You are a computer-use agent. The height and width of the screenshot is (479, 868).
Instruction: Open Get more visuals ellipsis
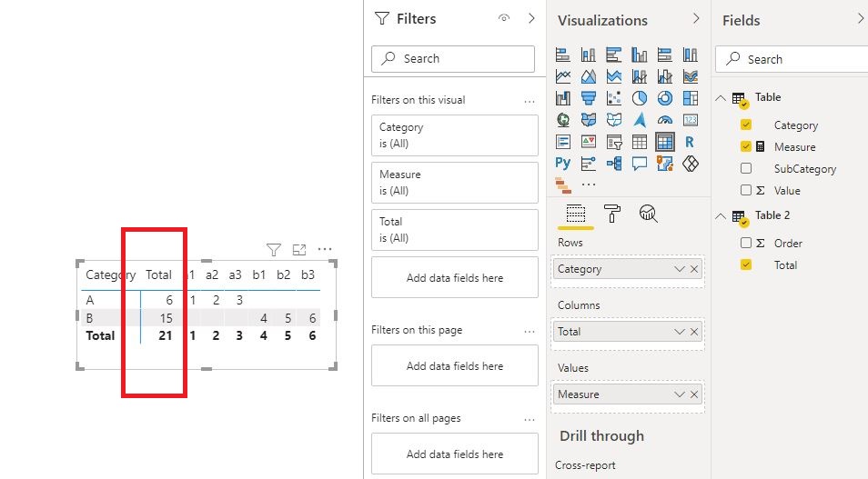pos(589,185)
